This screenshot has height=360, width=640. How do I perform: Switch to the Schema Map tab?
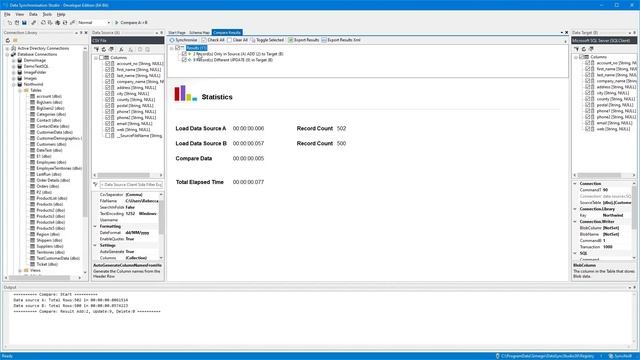point(199,32)
